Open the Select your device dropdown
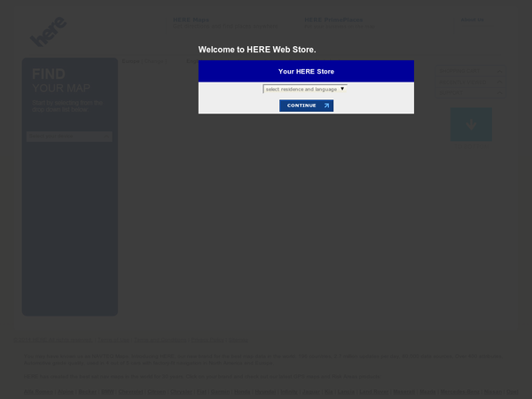Image resolution: width=532 pixels, height=399 pixels. pyautogui.click(x=69, y=137)
